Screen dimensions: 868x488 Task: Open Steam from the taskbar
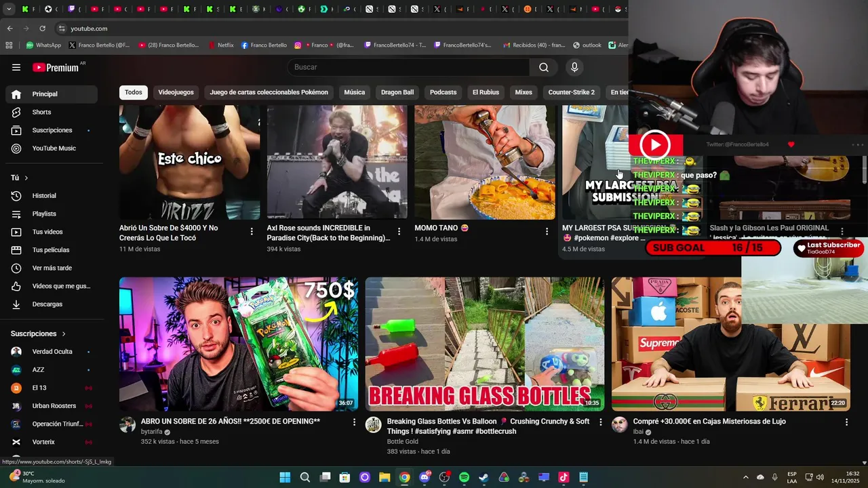pos(484,477)
